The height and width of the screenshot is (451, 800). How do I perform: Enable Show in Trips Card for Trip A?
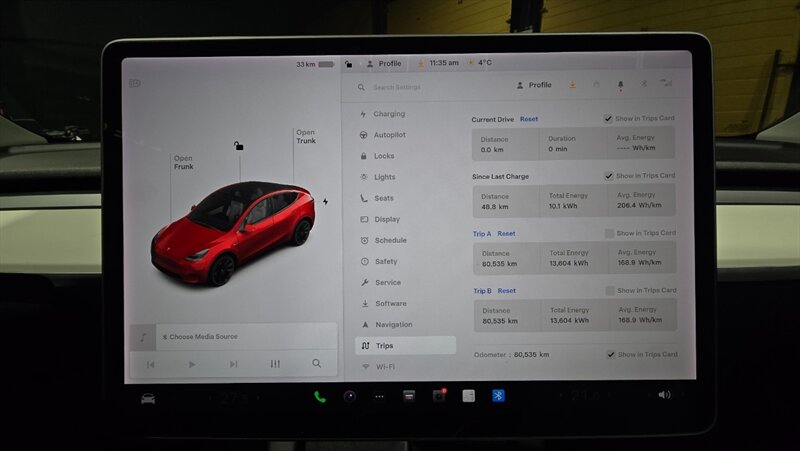point(609,233)
